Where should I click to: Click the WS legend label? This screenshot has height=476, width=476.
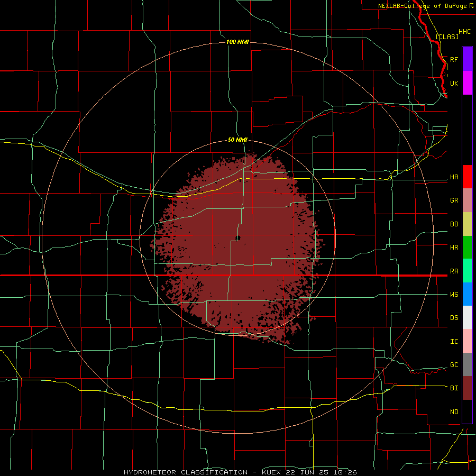(x=454, y=295)
